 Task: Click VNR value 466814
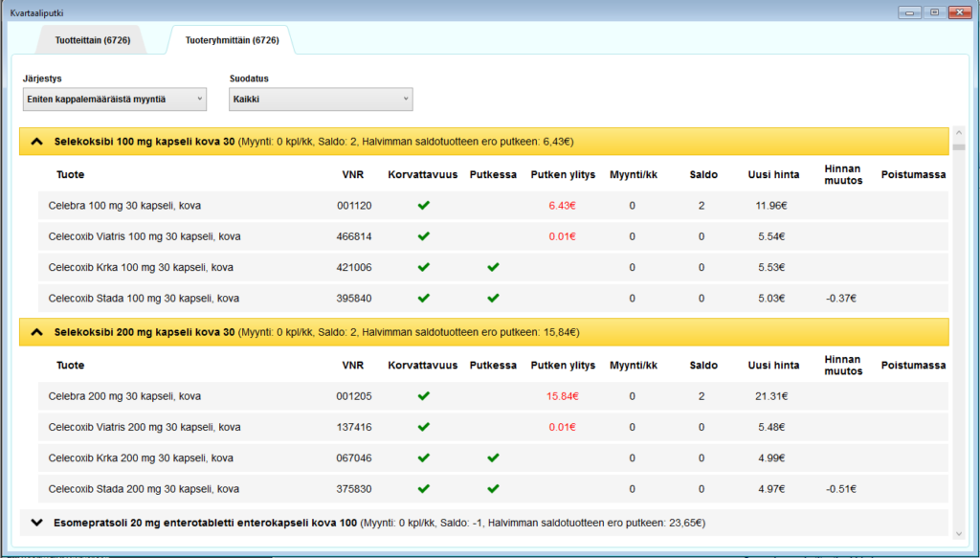pyautogui.click(x=354, y=236)
